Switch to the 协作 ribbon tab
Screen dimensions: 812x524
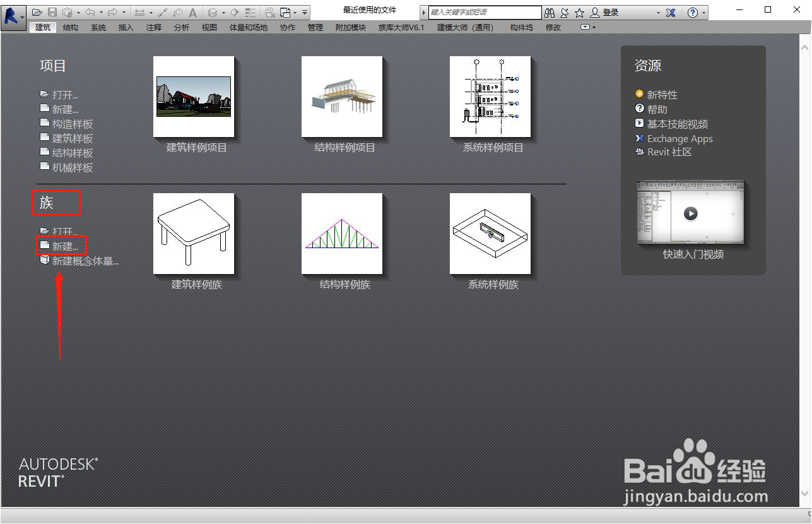pos(288,27)
